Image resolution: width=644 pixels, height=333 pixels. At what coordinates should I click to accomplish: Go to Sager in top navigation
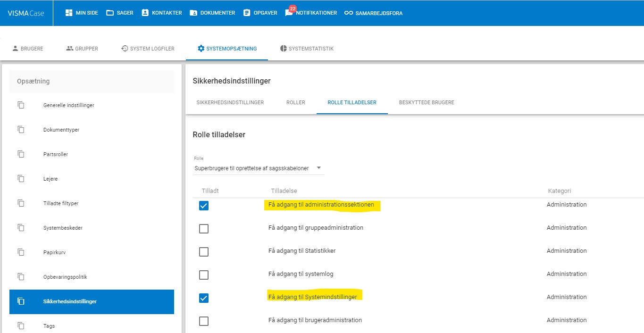pyautogui.click(x=120, y=13)
